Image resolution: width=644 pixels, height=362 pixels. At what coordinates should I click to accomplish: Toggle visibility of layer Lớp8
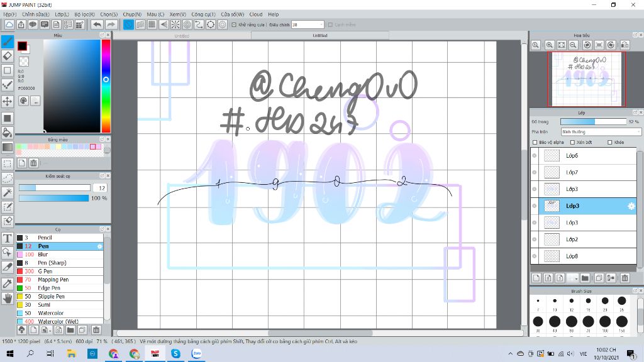coord(535,256)
